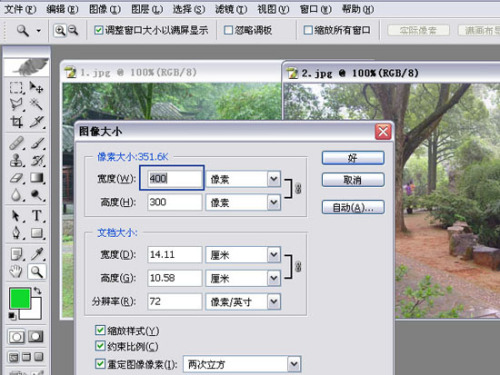Select the Clone Stamp tool

(x=16, y=160)
